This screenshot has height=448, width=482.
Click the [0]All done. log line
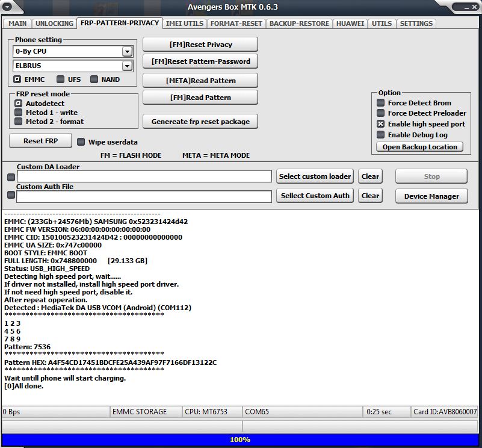(23, 386)
